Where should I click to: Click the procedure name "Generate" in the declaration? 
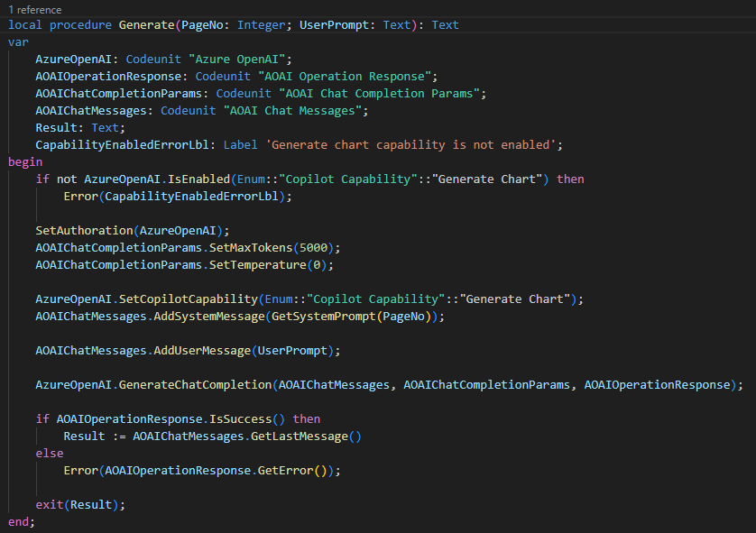coord(146,25)
